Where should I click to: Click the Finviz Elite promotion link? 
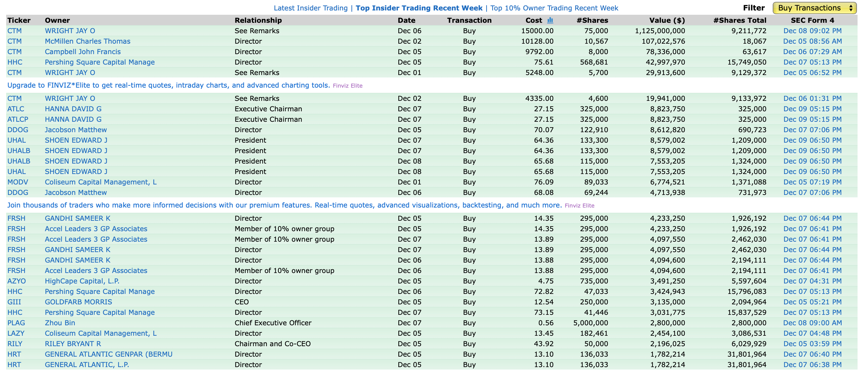[348, 85]
